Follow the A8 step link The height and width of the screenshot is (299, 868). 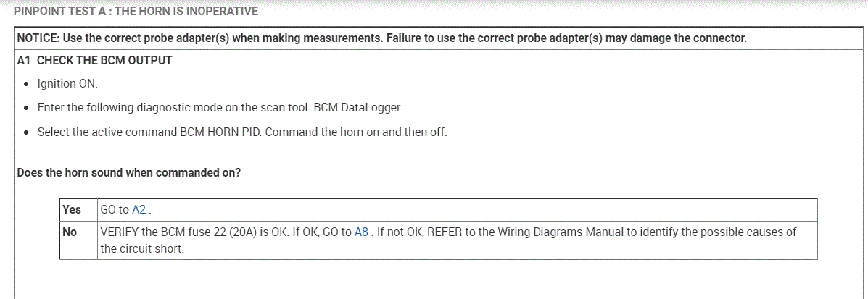(361, 232)
